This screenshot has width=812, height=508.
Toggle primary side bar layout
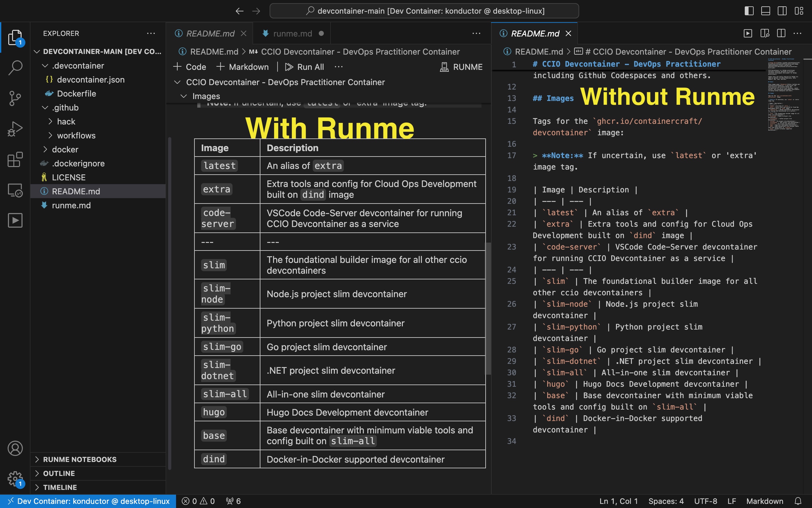[749, 11]
